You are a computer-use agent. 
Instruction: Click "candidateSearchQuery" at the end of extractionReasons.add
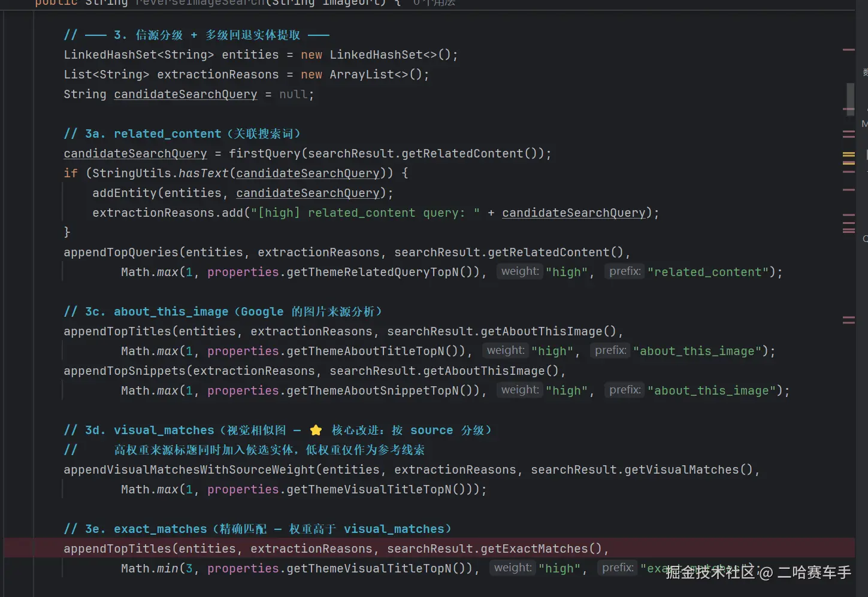coord(574,213)
